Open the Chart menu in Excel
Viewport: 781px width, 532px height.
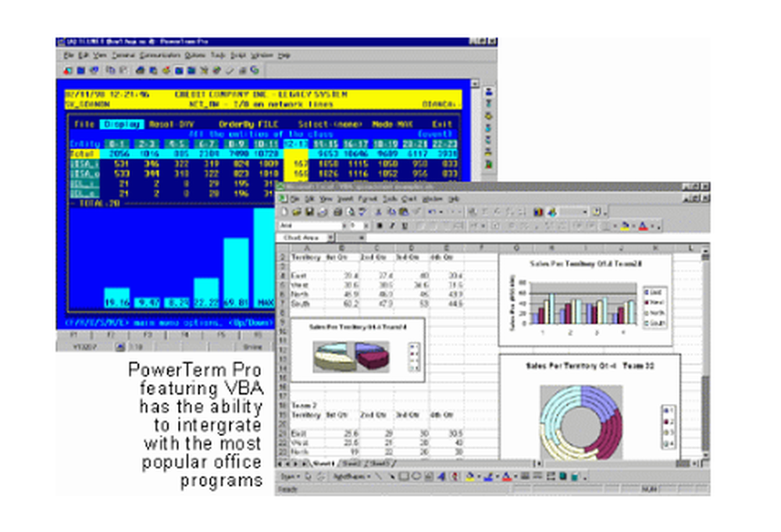[x=409, y=198]
